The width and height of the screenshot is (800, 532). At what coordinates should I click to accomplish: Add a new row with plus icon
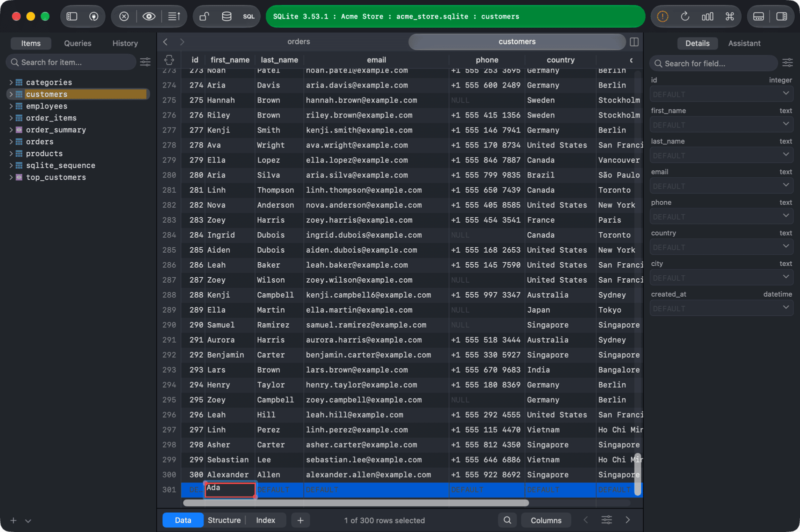300,520
